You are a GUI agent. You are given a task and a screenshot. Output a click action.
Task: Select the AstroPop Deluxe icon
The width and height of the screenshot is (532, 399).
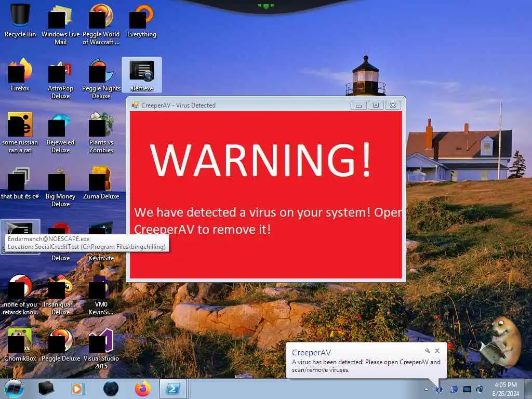(60, 79)
